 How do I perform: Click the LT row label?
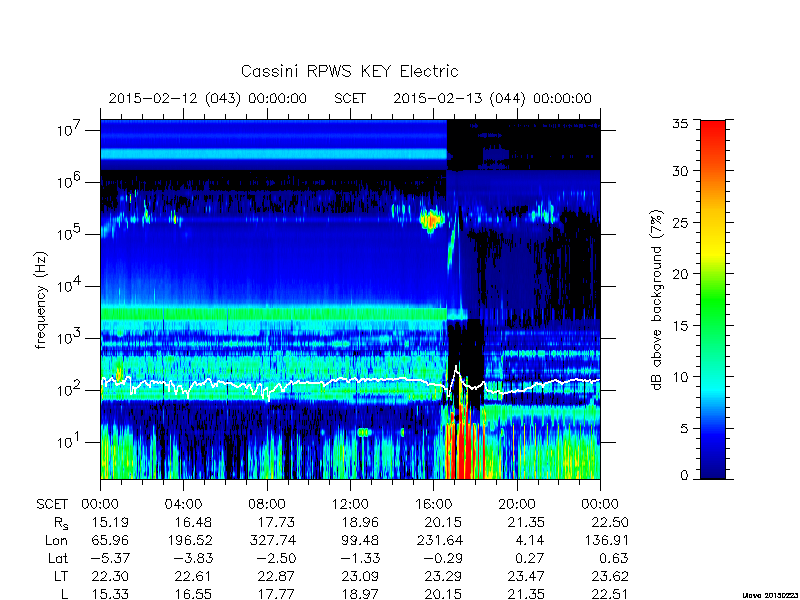click(x=60, y=577)
